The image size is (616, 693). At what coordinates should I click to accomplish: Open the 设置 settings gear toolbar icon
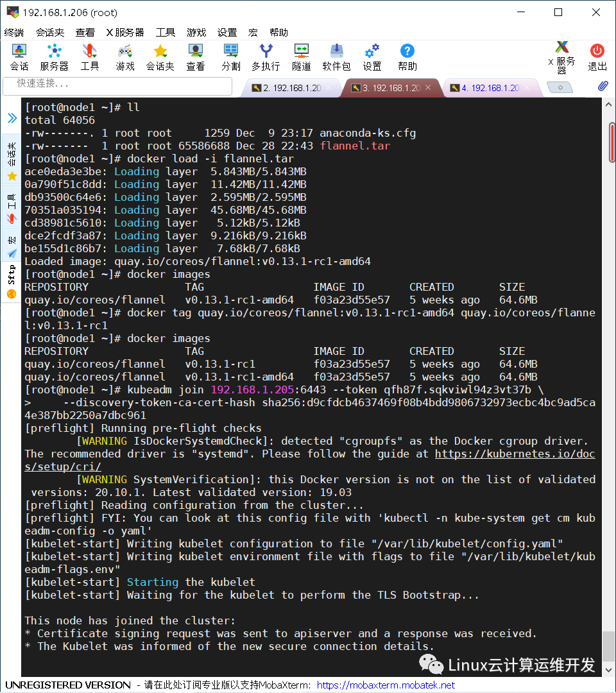coord(372,58)
